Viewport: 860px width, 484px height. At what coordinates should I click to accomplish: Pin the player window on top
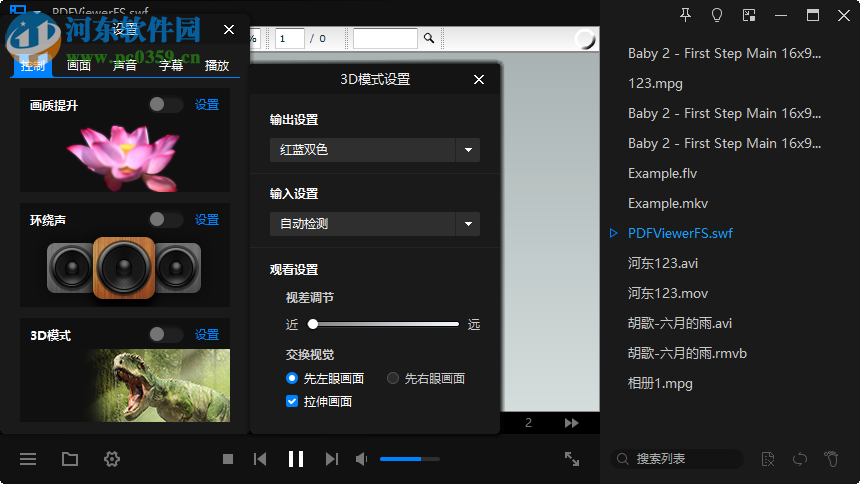tap(685, 15)
